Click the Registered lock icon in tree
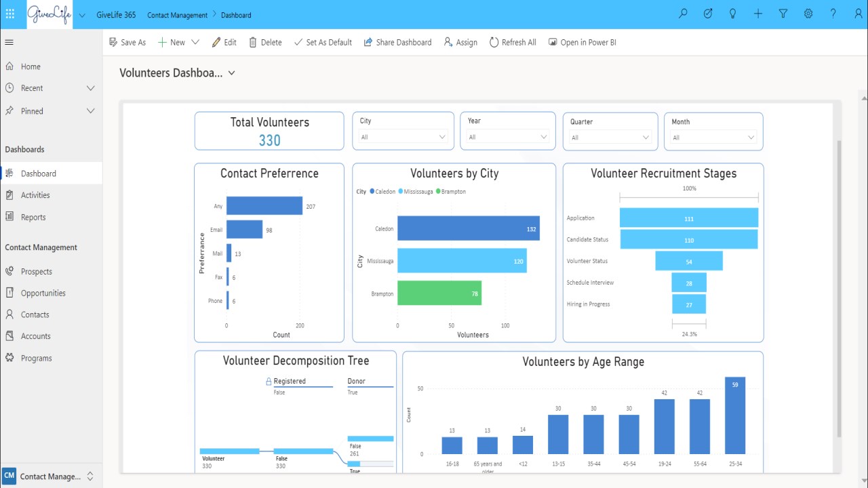This screenshot has height=488, width=868. pyautogui.click(x=269, y=382)
